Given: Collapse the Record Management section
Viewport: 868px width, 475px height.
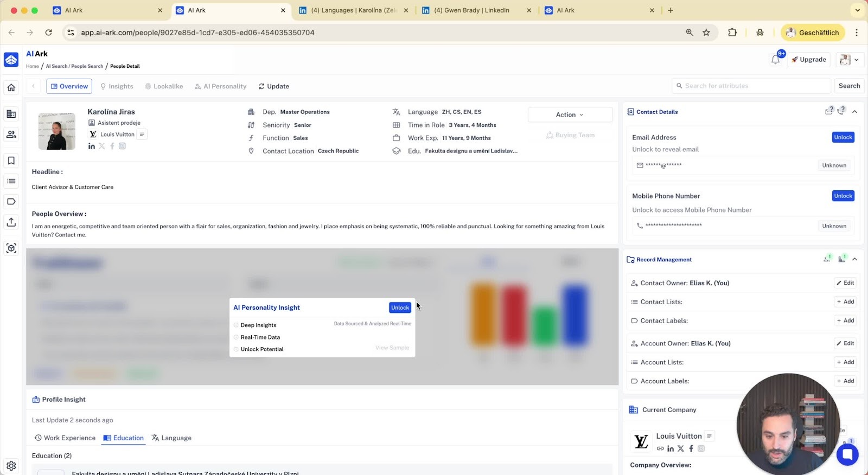Looking at the screenshot, I should coord(854,260).
